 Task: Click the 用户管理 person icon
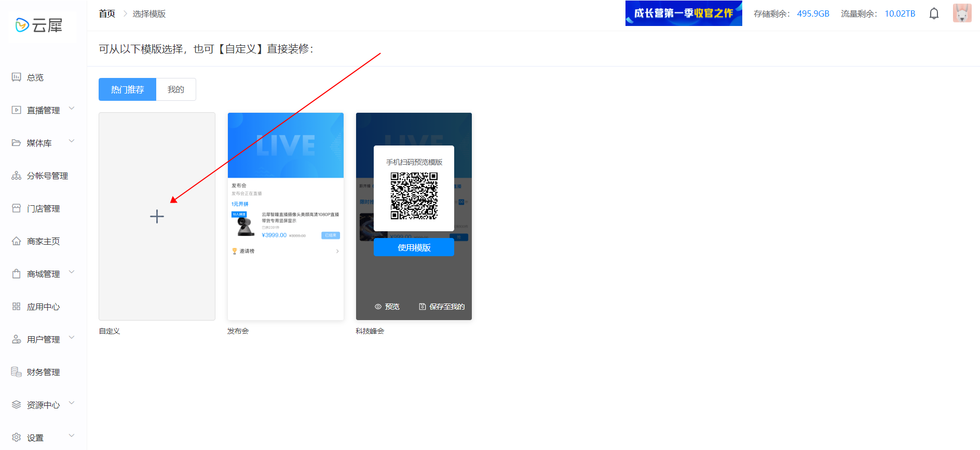pyautogui.click(x=17, y=339)
